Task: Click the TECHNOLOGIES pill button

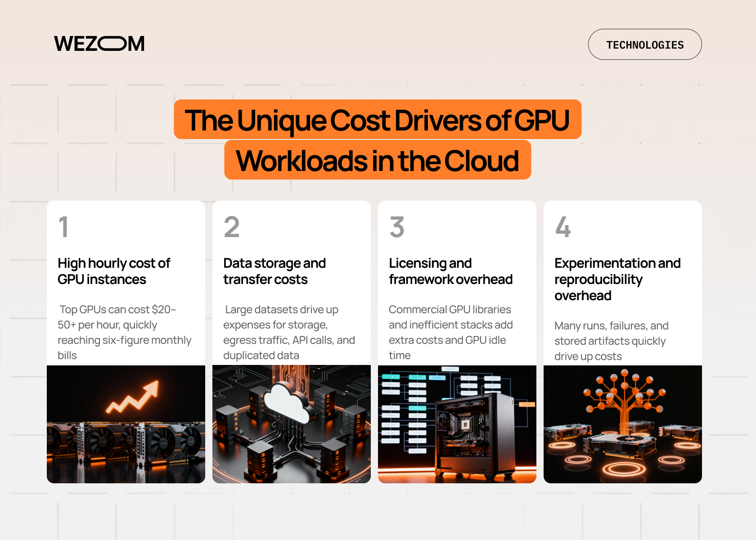Action: pos(645,44)
